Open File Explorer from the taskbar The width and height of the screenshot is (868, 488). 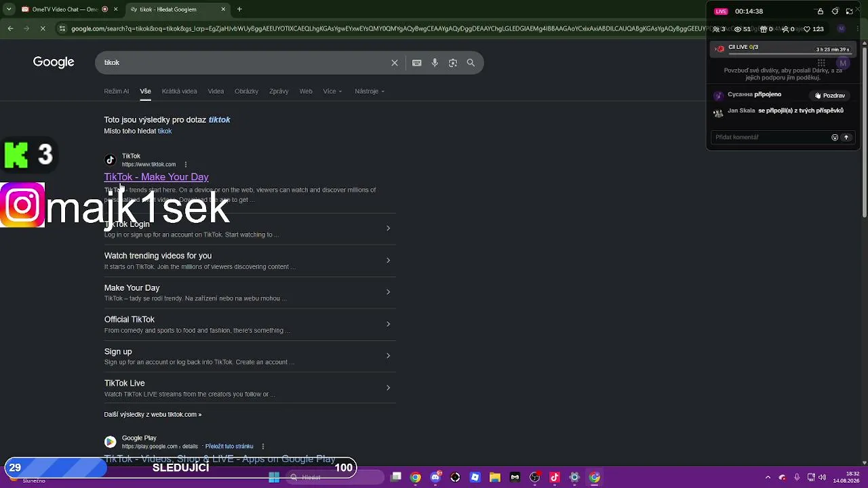[495, 478]
